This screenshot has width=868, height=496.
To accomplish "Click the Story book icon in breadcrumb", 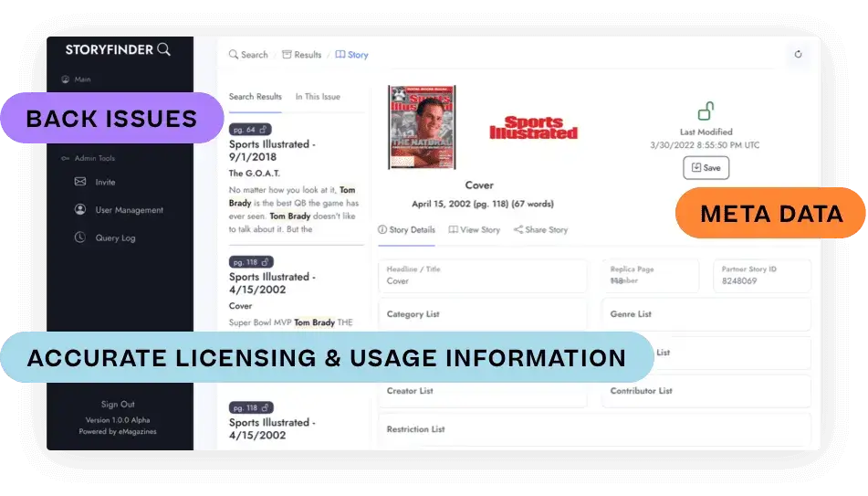I will 340,54.
